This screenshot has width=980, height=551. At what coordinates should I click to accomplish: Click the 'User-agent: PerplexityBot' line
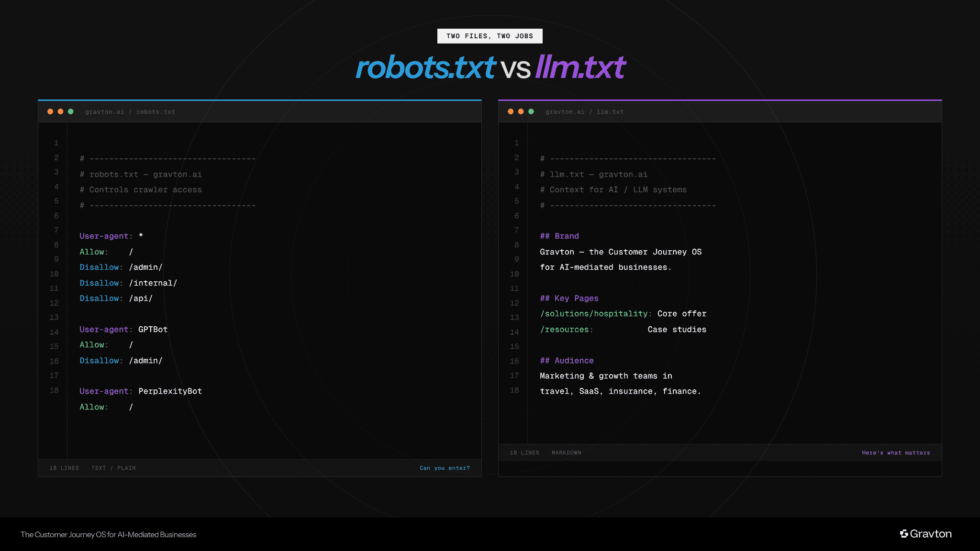pyautogui.click(x=141, y=391)
